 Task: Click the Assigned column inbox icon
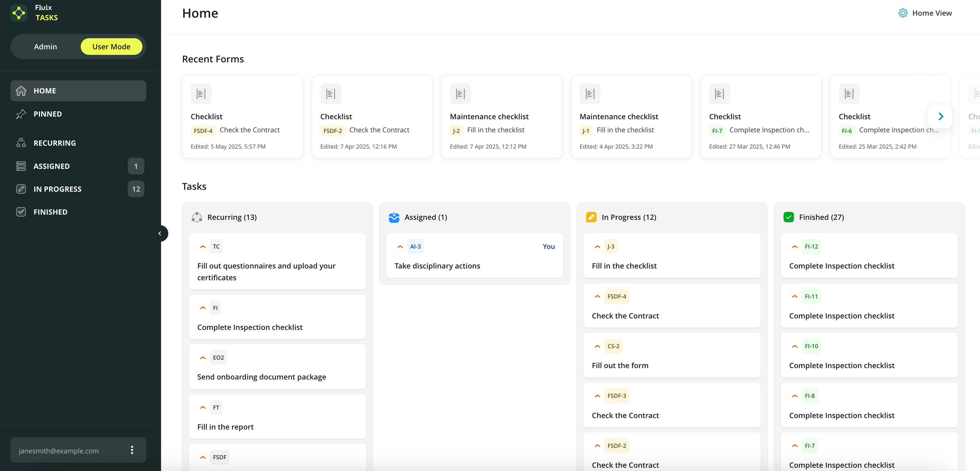click(394, 217)
